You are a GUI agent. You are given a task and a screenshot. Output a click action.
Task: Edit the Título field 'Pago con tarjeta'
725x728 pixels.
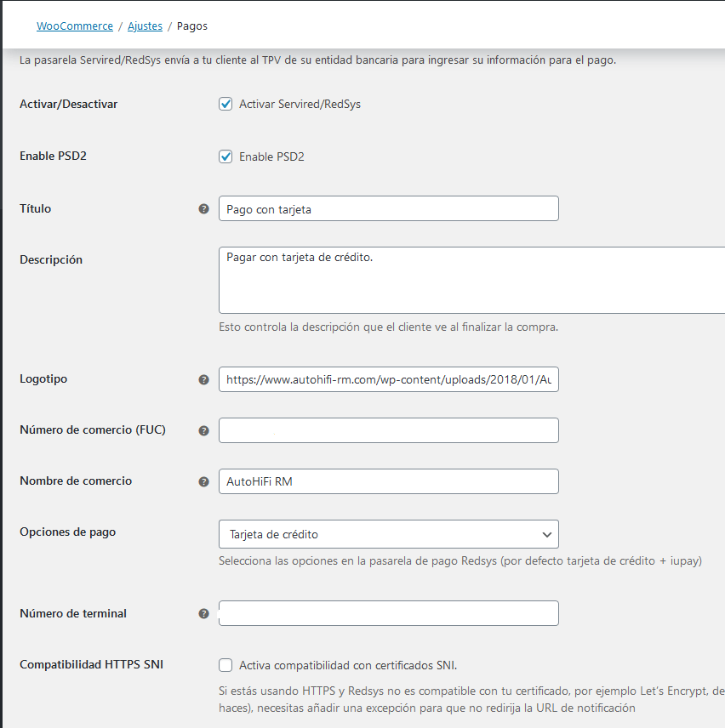pyautogui.click(x=389, y=208)
